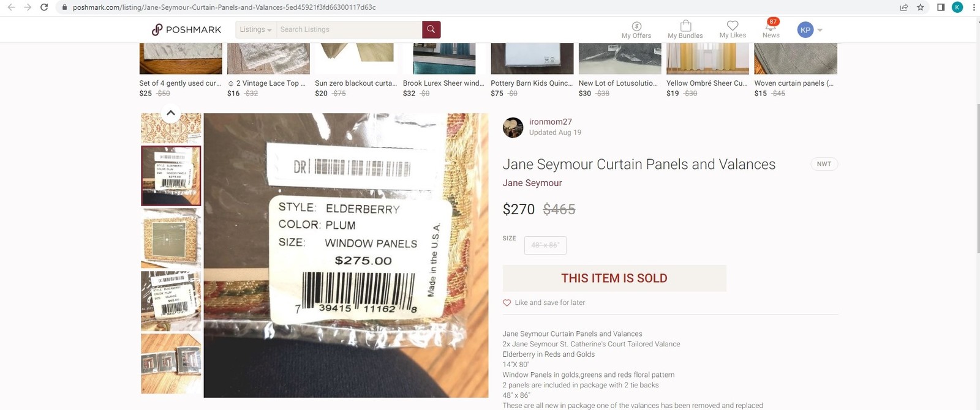Reload the page in the browser

(44, 7)
